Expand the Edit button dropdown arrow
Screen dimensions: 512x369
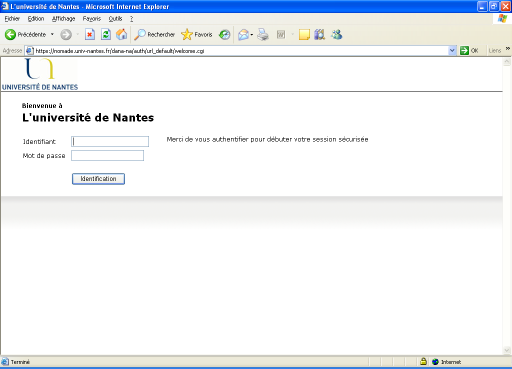click(x=293, y=34)
